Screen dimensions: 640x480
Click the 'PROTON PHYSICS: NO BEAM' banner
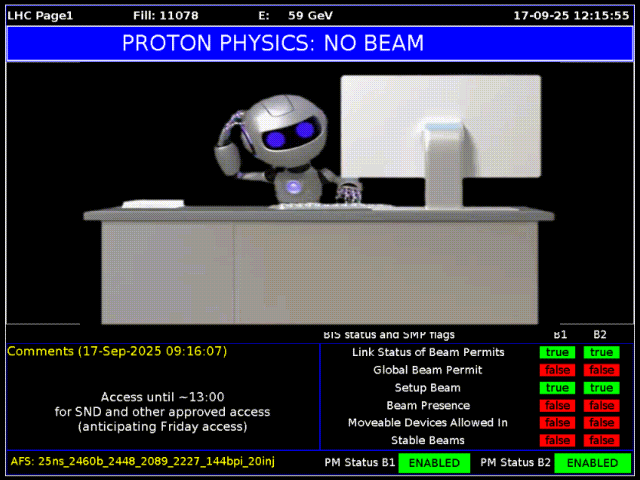[x=320, y=43]
